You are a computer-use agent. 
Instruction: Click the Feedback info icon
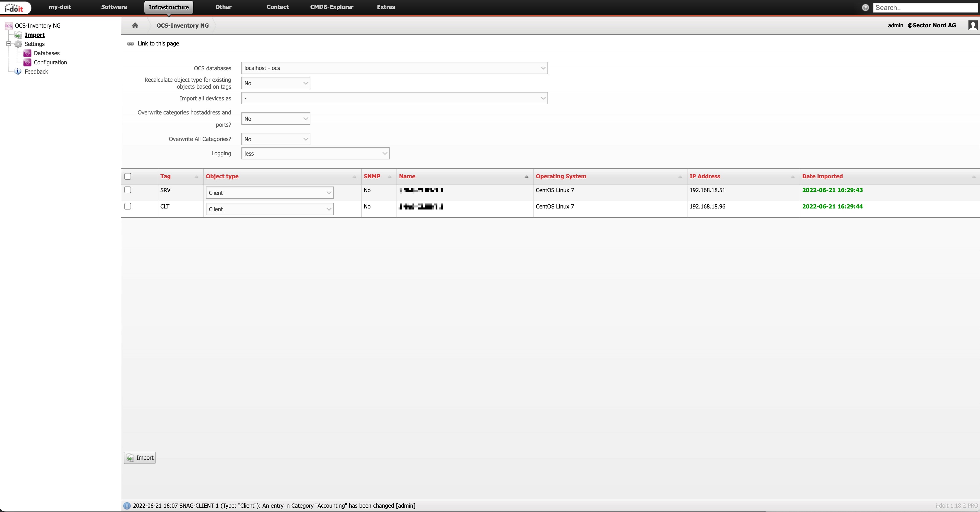point(18,72)
